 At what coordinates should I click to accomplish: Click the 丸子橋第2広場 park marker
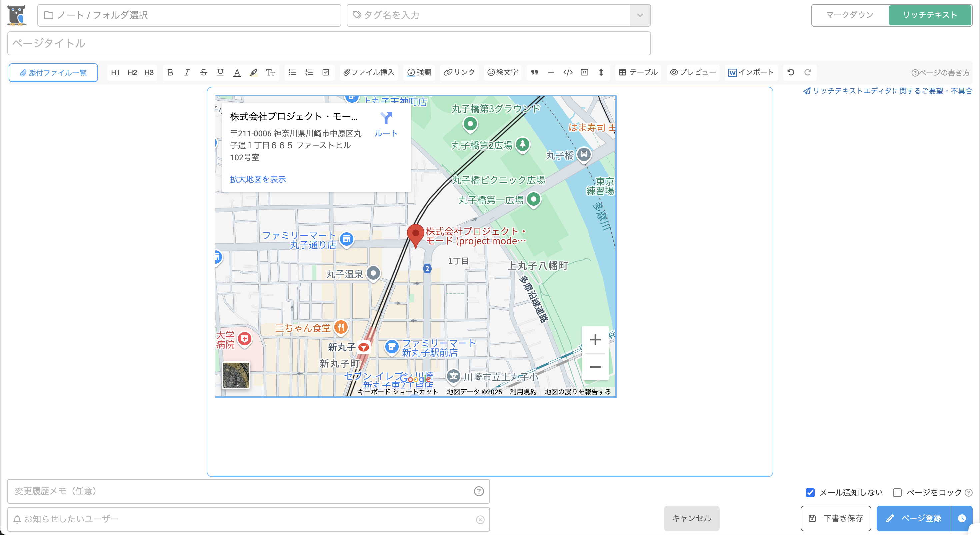(x=522, y=145)
